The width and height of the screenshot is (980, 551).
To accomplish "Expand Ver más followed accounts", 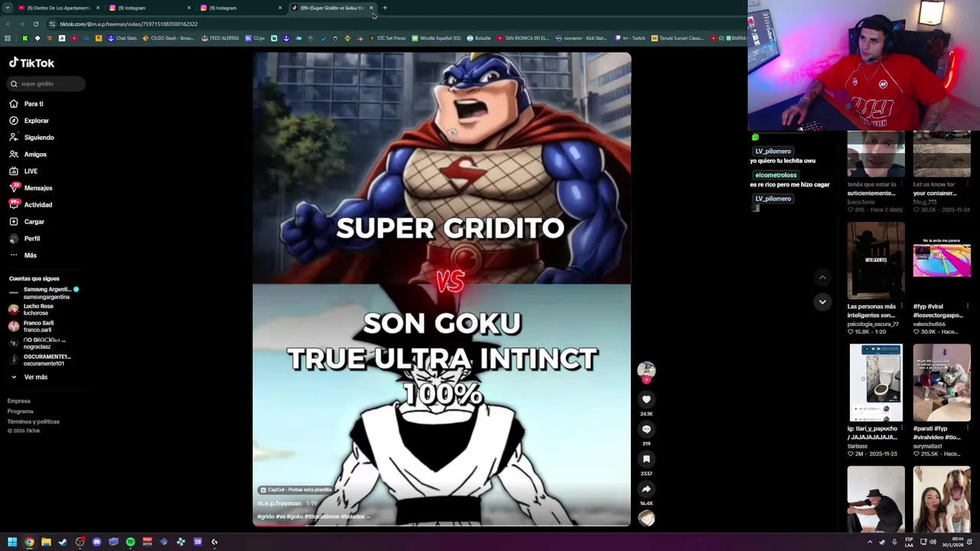I will (x=29, y=377).
